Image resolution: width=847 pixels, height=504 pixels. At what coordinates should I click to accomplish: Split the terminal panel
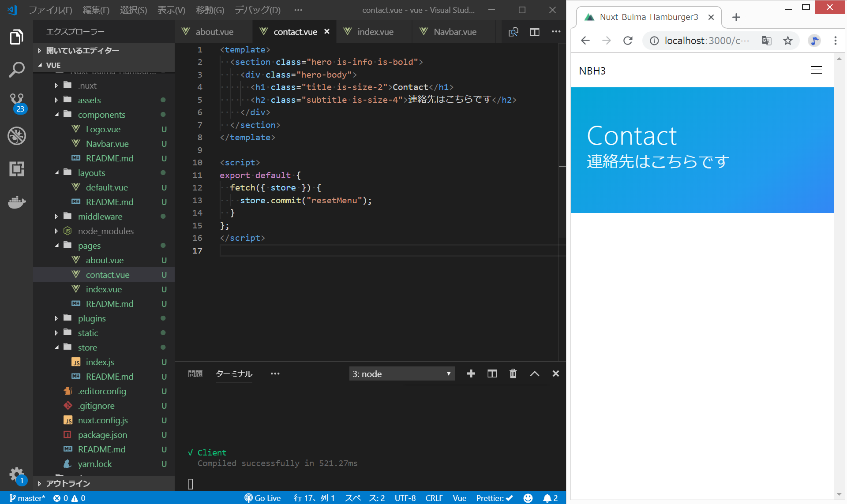pyautogui.click(x=492, y=373)
